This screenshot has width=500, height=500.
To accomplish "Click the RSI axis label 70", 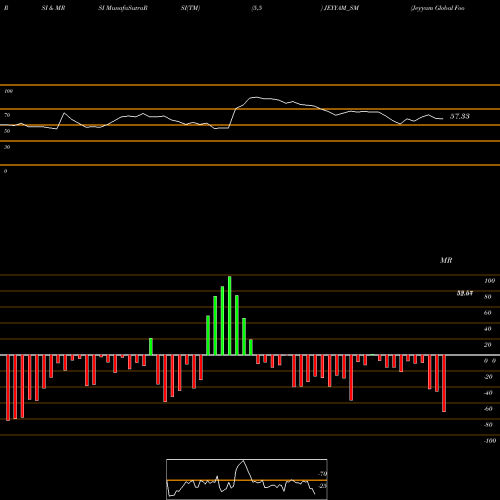I will point(7,115).
